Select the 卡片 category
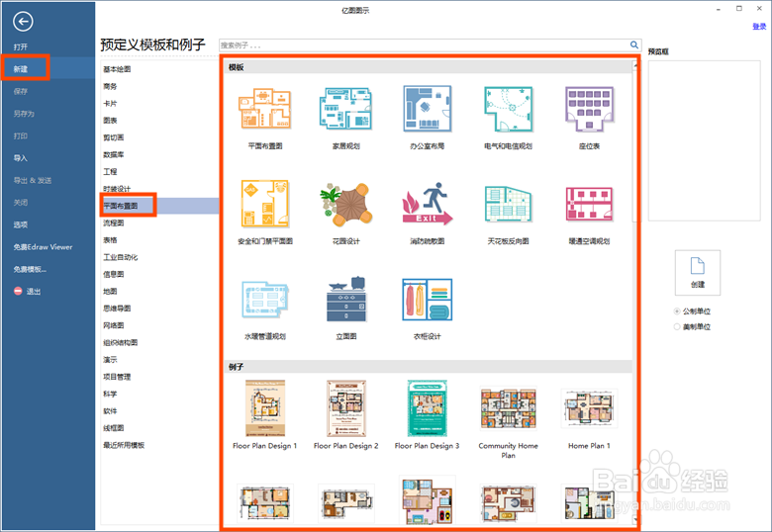Viewport: 772px width, 532px height. (110, 104)
